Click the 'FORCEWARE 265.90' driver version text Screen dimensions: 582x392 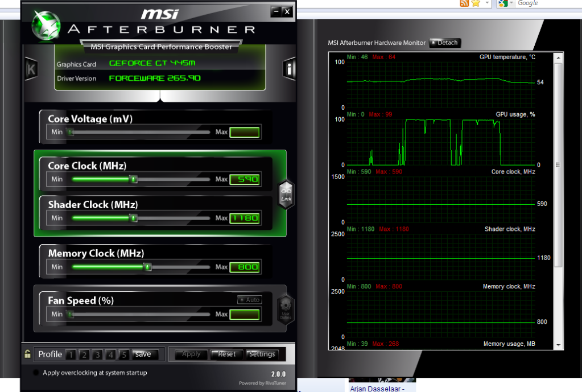[155, 79]
